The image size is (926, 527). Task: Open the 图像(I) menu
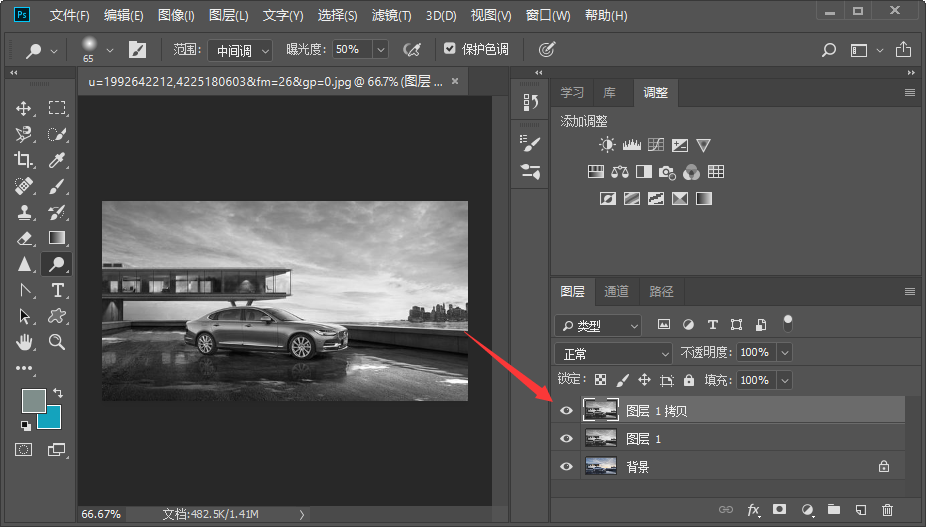coord(176,15)
